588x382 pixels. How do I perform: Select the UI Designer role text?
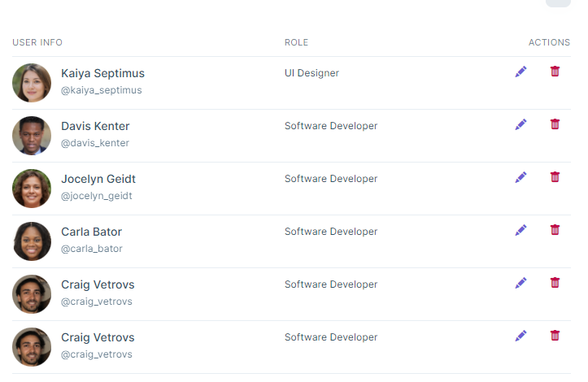click(311, 73)
